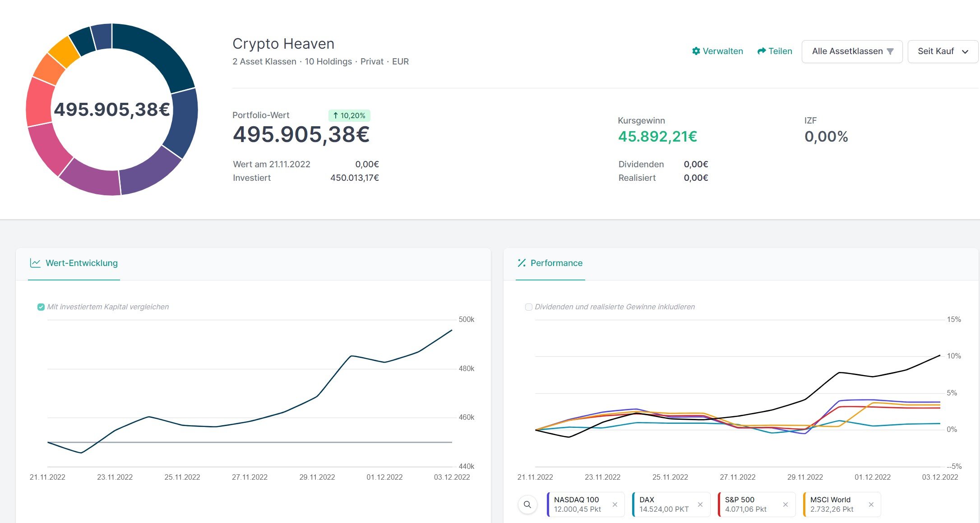Expand the Seit Kauf time range dropdown
The height and width of the screenshot is (523, 980).
click(942, 51)
